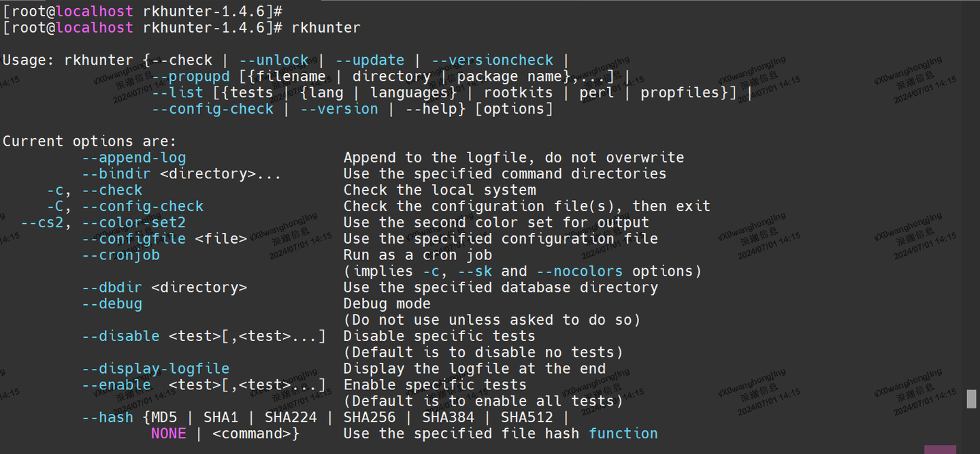The image size is (980, 454).
Task: Click the --disable option text
Action: pos(120,336)
